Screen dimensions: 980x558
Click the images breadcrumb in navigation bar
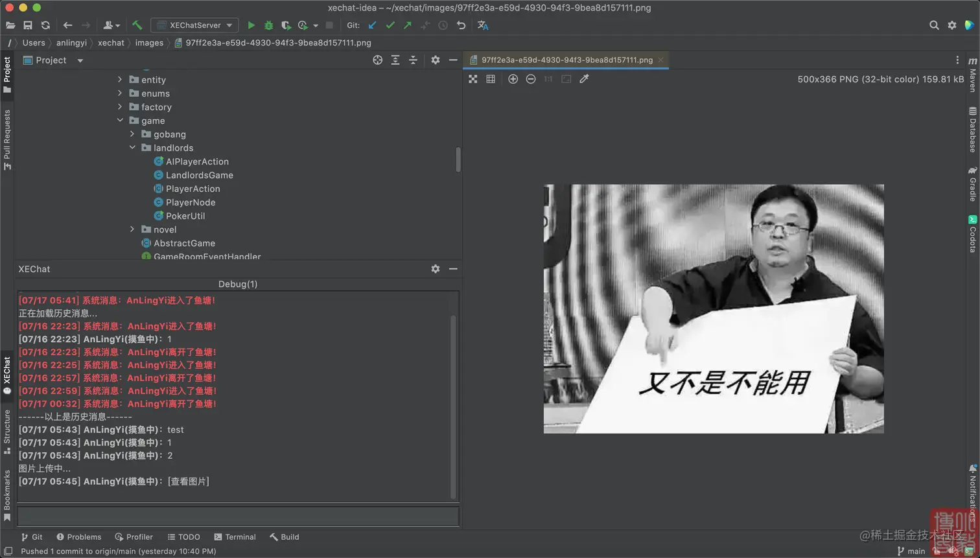149,43
